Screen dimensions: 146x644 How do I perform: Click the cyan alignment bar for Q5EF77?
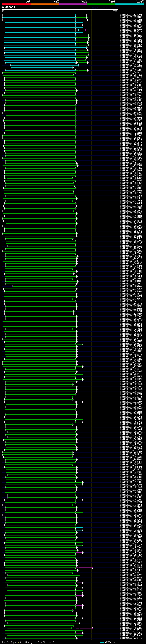point(42,68)
